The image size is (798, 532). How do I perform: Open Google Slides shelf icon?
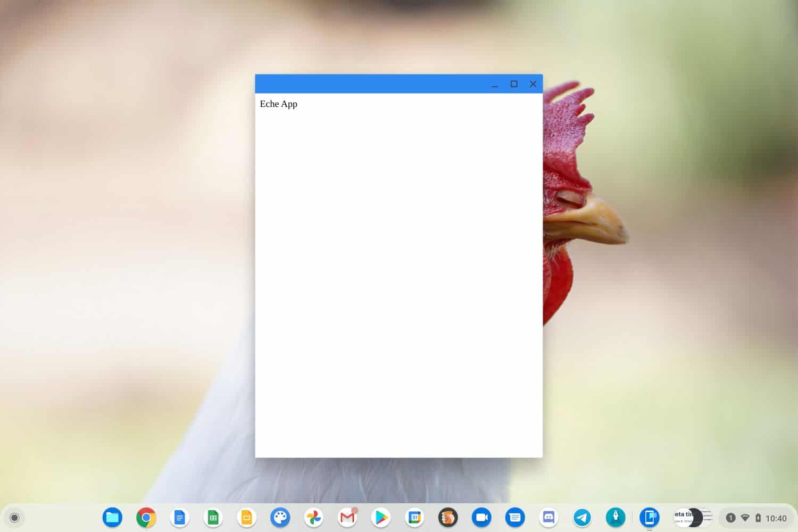click(246, 517)
